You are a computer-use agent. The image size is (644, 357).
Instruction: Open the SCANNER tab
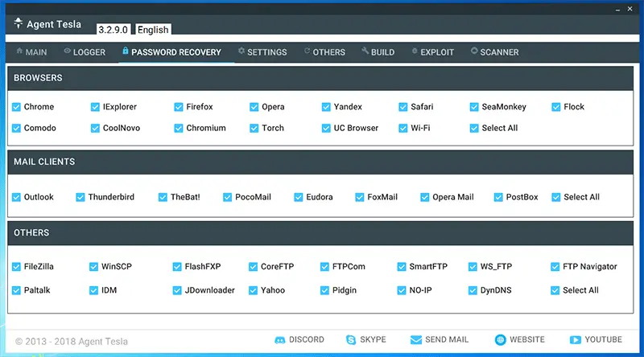(x=495, y=52)
